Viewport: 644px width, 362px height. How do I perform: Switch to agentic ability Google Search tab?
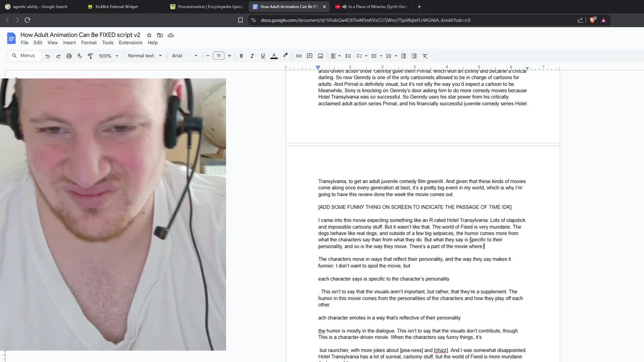[40, 7]
